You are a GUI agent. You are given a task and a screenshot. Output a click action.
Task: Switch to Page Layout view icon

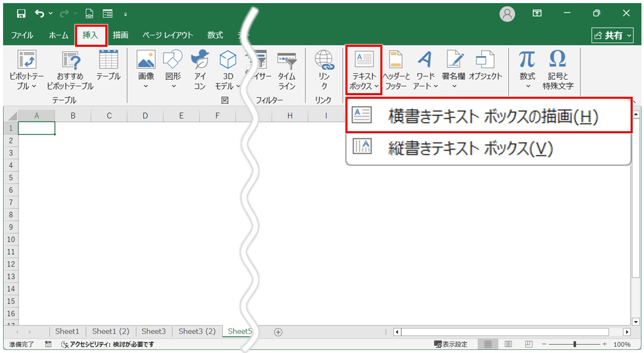pyautogui.click(x=508, y=344)
